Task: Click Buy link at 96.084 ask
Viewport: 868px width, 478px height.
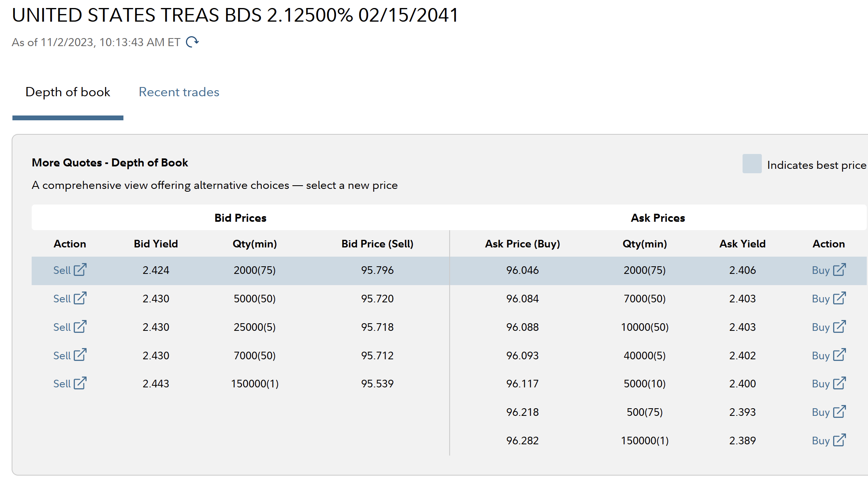Action: [820, 299]
